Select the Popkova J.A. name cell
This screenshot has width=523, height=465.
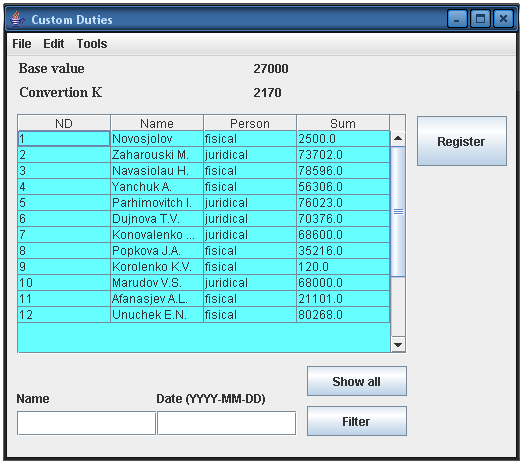(157, 251)
